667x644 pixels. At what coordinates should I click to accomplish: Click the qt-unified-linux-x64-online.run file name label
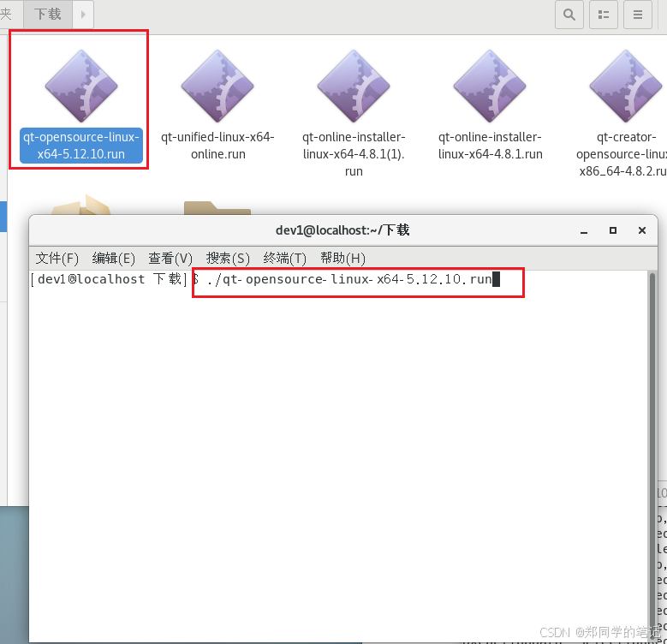coord(217,146)
